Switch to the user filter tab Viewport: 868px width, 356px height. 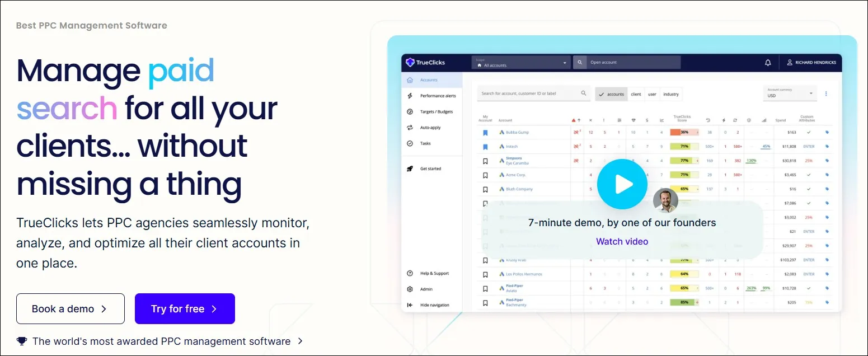[x=652, y=94]
